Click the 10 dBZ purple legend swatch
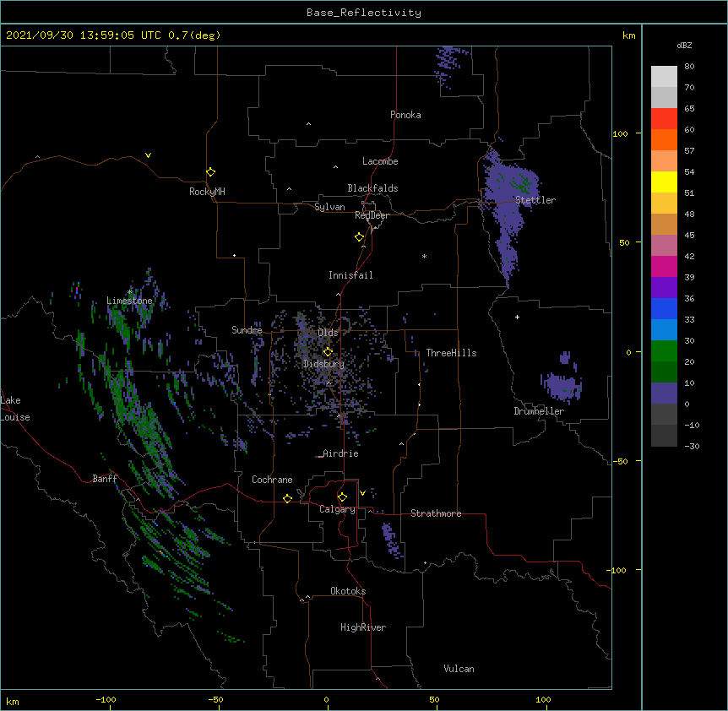The width and height of the screenshot is (728, 711). (664, 393)
